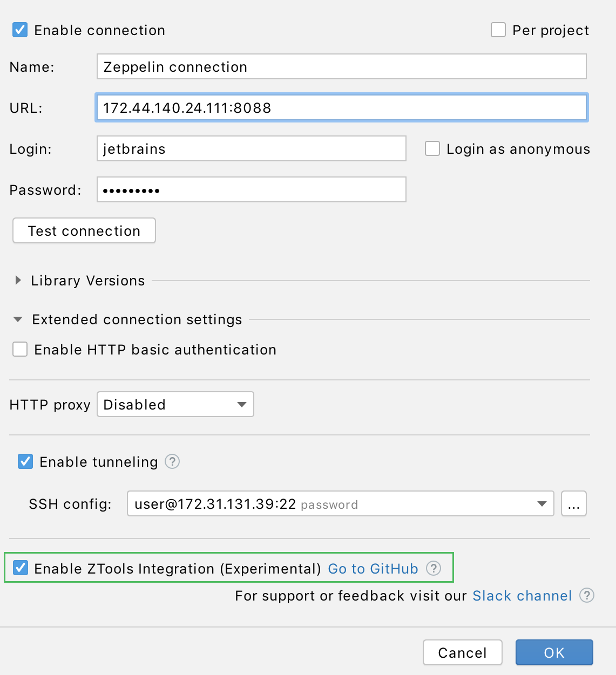616x675 pixels.
Task: Disable the Enable connection checkbox
Action: click(19, 30)
